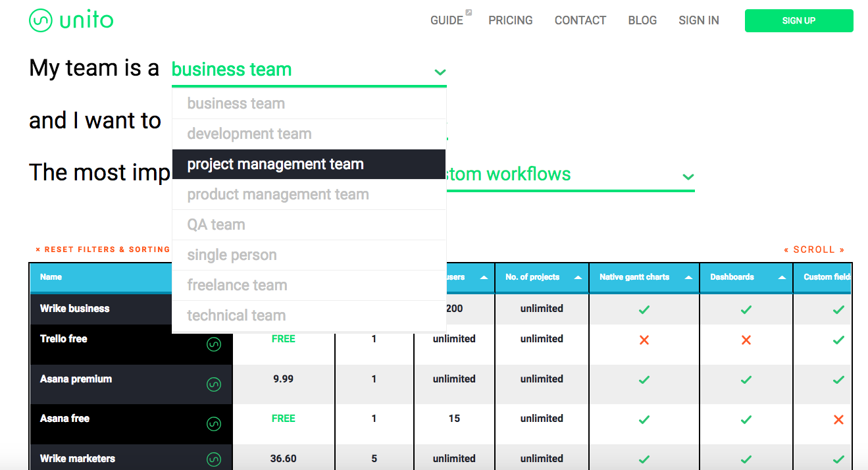Click the SCROLL arrows control
The height and width of the screenshot is (470, 868).
pos(814,249)
